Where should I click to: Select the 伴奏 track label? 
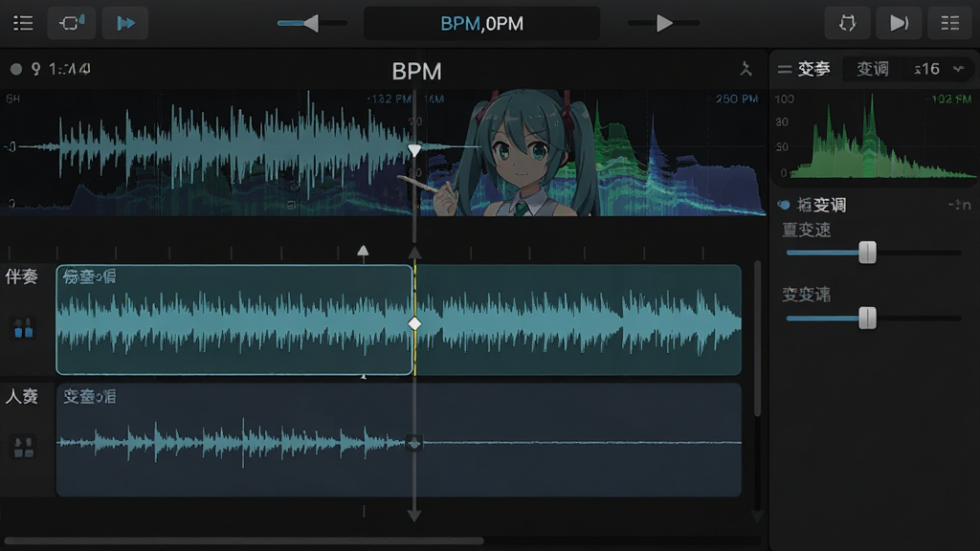coord(22,276)
